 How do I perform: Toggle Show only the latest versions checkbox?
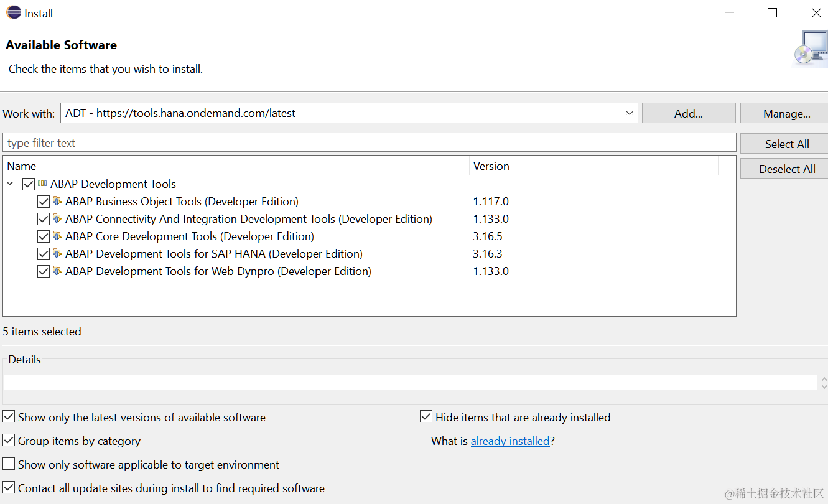coord(9,417)
